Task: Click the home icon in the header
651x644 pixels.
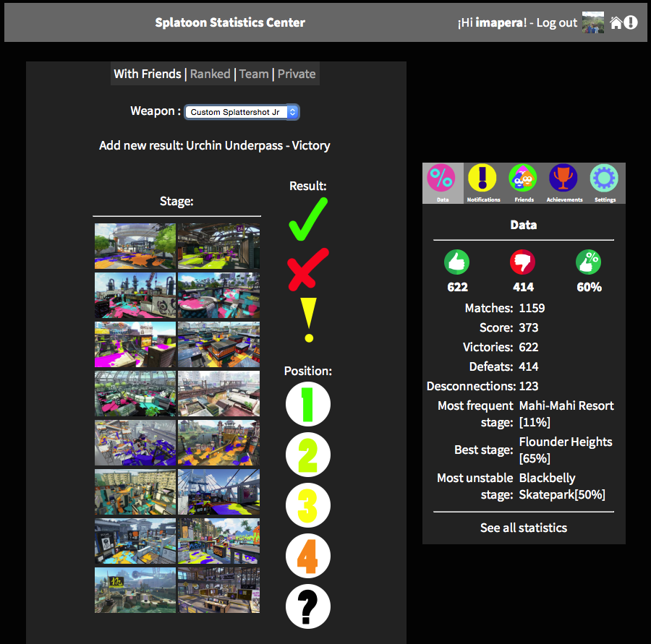Action: 616,22
